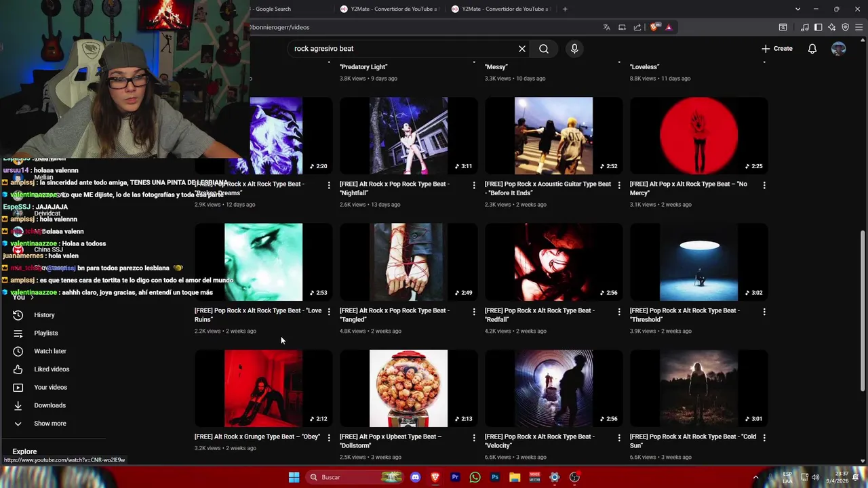Open Premiere Pro from the taskbar
The width and height of the screenshot is (868, 488).
(x=455, y=477)
